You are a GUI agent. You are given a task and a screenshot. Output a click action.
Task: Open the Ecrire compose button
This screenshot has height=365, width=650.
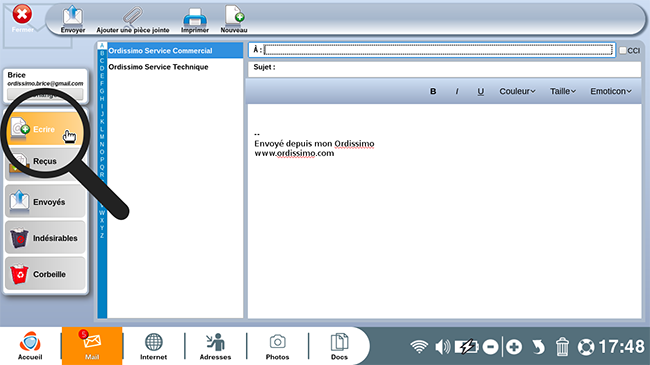(45, 129)
